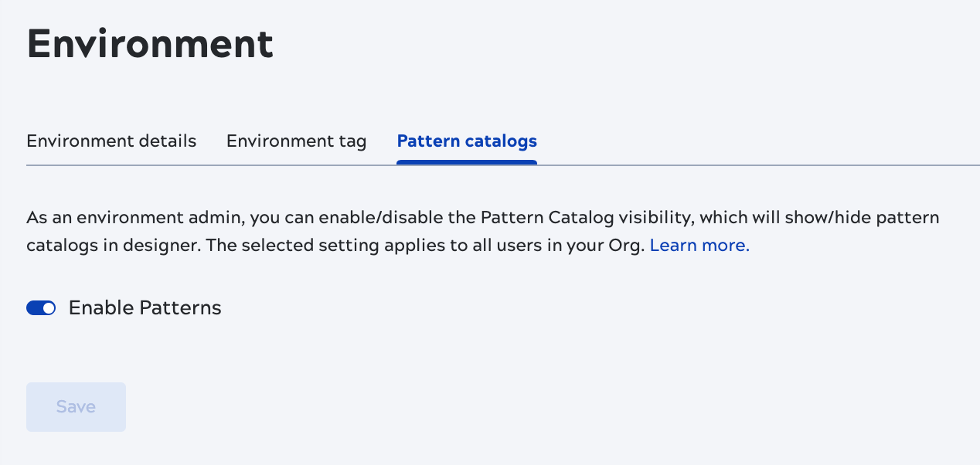Image resolution: width=980 pixels, height=465 pixels.
Task: Click the active Pattern catalogs tab indicator
Action: tap(467, 161)
